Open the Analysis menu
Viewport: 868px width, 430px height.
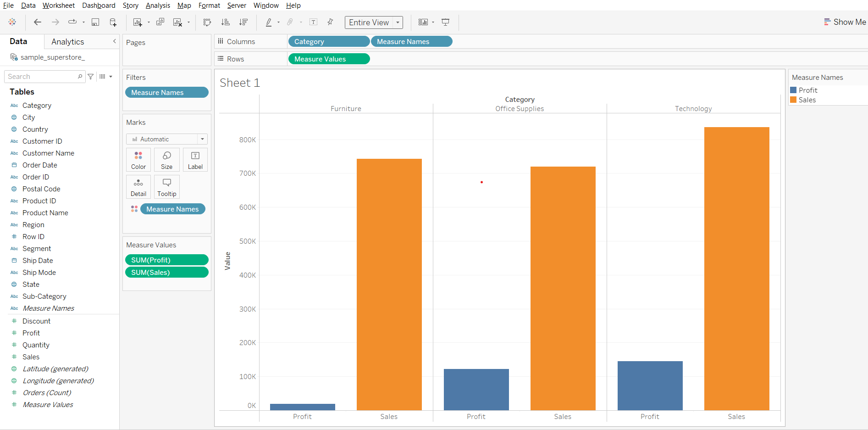click(x=158, y=6)
